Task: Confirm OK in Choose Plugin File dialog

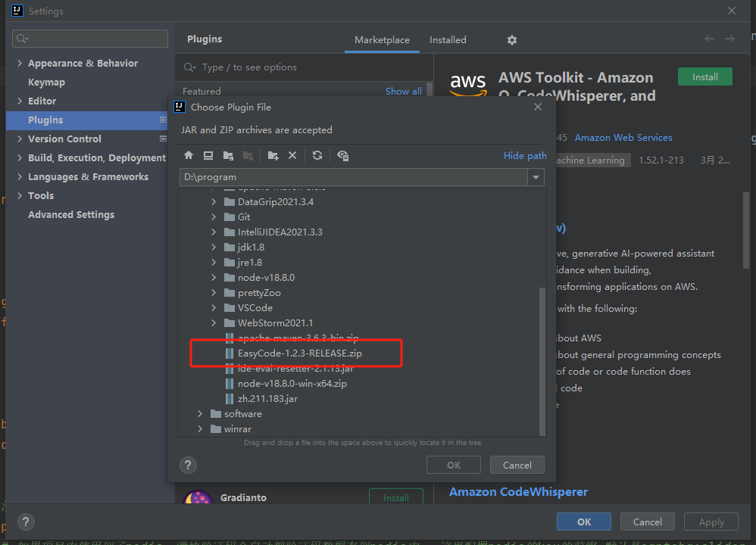Action: click(453, 465)
